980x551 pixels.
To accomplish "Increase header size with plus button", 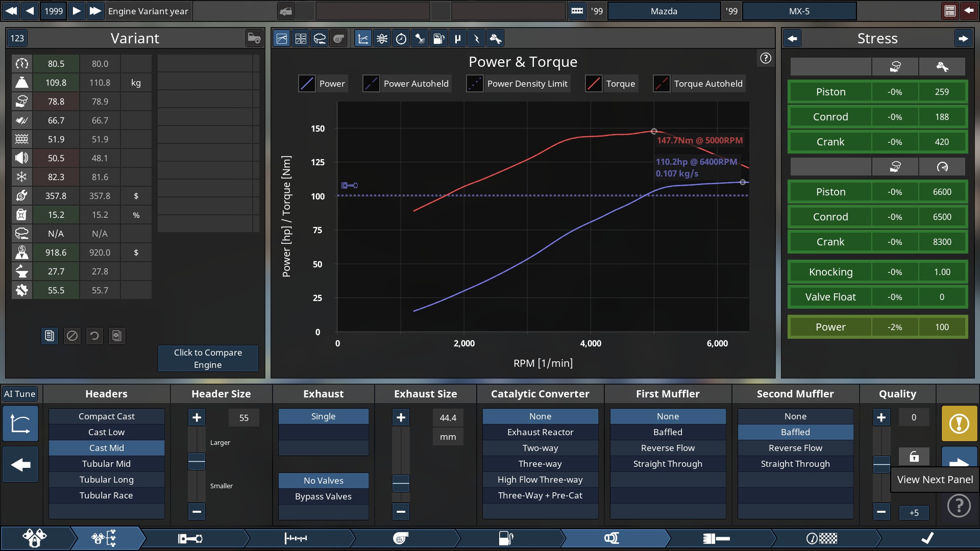I will [197, 417].
